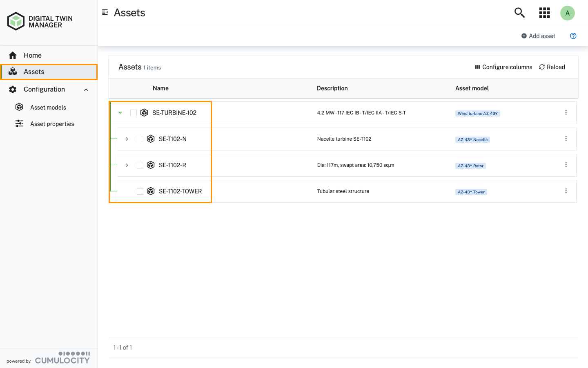The height and width of the screenshot is (368, 588).
Task: Open the application switcher grid
Action: point(544,13)
